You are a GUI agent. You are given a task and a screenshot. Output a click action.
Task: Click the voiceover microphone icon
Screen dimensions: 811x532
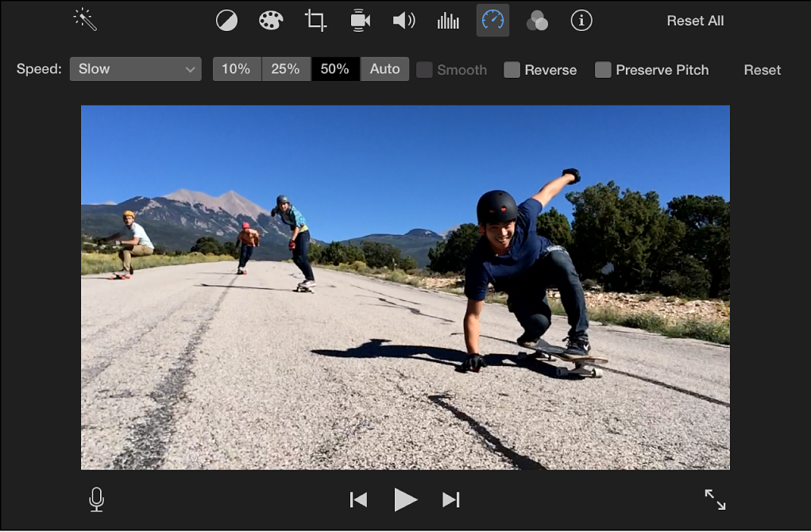tap(96, 499)
